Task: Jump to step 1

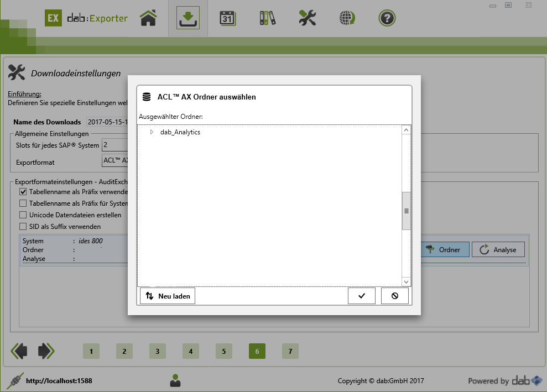Action: click(x=91, y=351)
